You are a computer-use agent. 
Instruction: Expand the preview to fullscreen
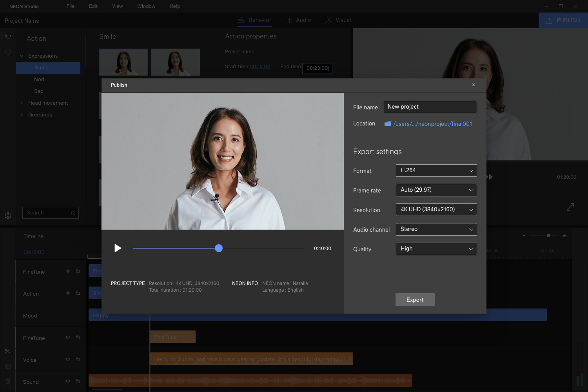point(570,207)
